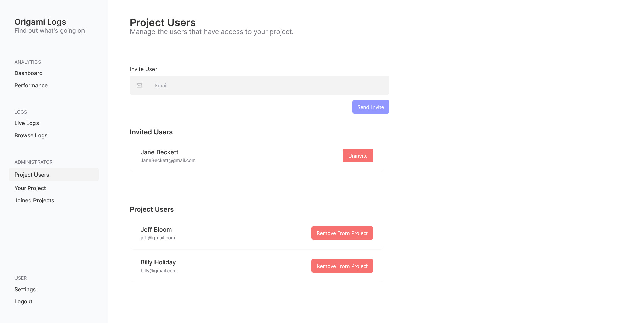Click the envelope icon in the email field
Screen dimensions: 644x323
point(139,85)
